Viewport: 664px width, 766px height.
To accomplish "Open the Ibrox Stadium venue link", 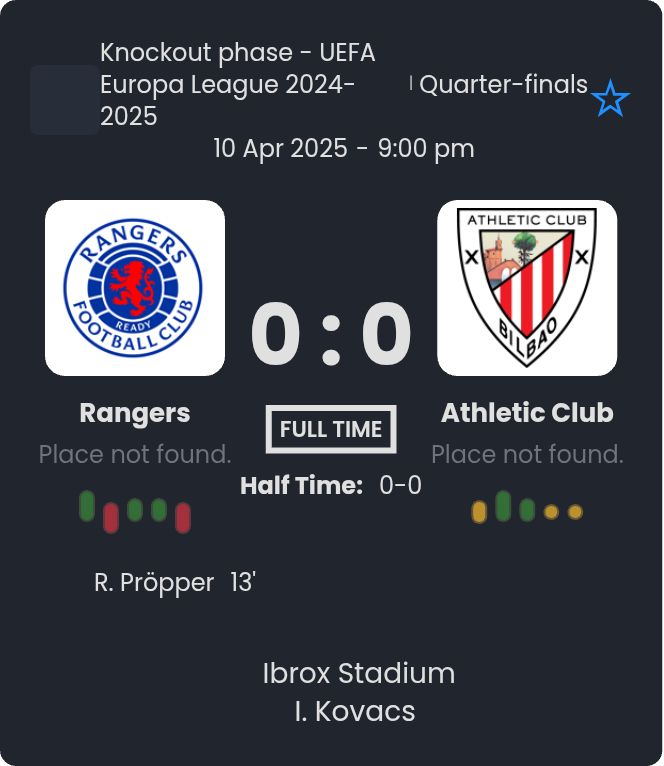I will (x=358, y=673).
